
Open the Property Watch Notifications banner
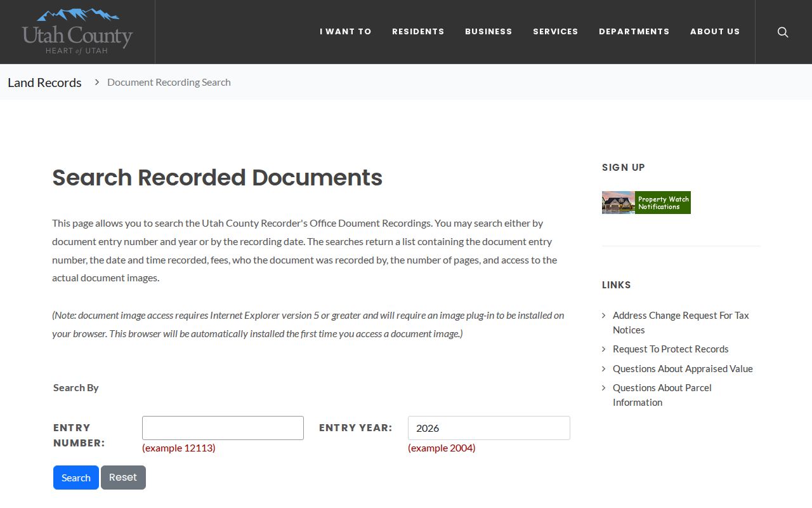646,203
